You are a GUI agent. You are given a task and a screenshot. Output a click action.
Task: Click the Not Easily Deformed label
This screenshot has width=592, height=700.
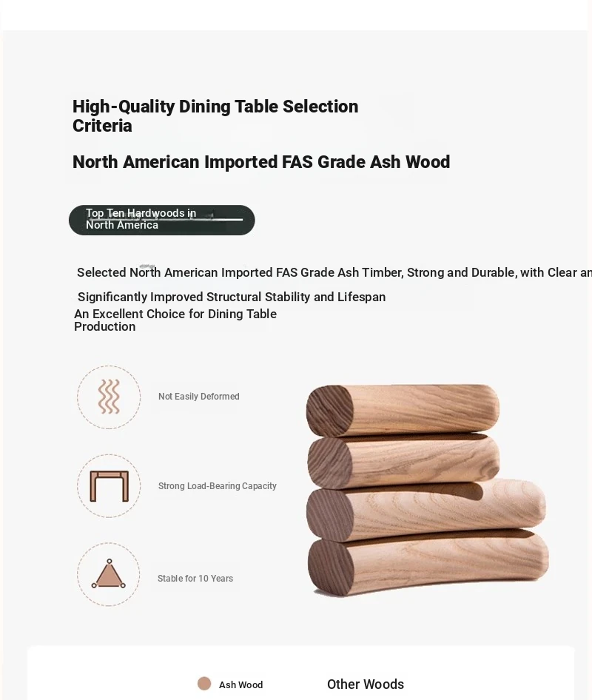pyautogui.click(x=199, y=397)
